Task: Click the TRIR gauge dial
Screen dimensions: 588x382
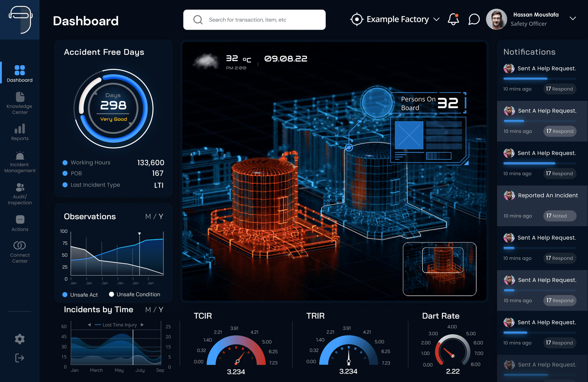Action: tap(348, 350)
